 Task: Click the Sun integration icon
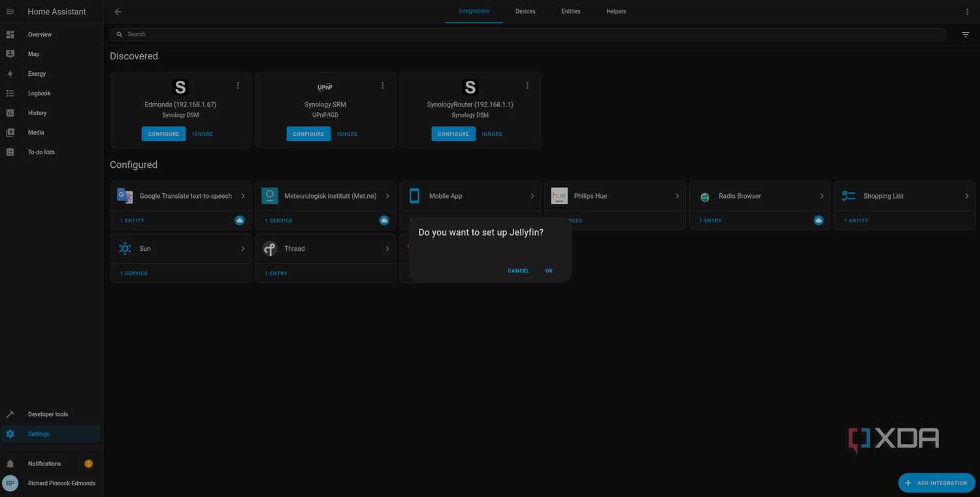125,248
